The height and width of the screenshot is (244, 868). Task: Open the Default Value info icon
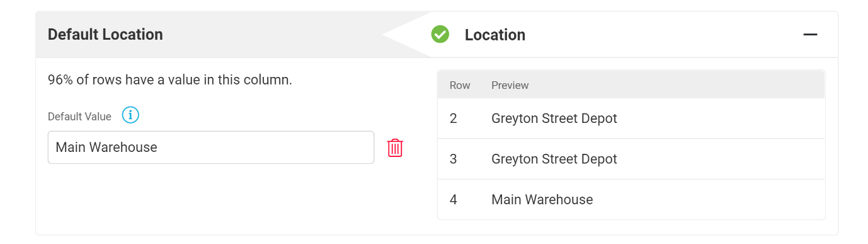click(130, 115)
